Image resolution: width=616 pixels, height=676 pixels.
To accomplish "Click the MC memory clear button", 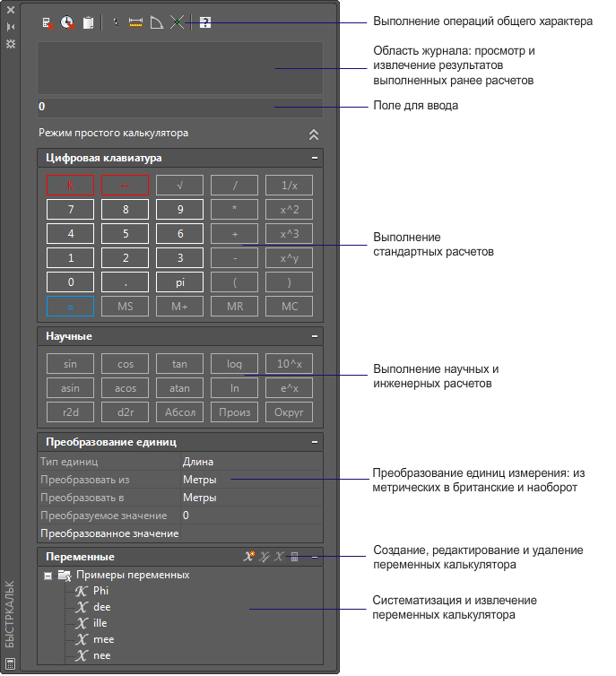I will coord(290,307).
